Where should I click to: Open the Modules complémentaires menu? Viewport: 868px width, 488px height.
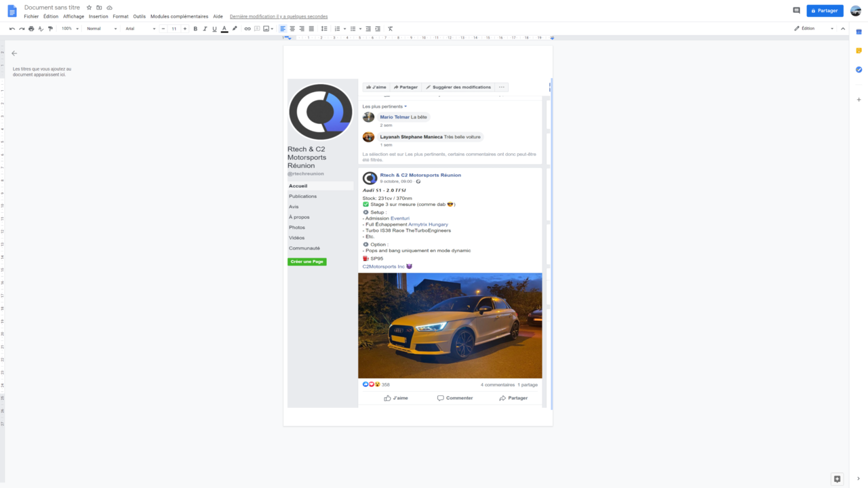tap(179, 16)
